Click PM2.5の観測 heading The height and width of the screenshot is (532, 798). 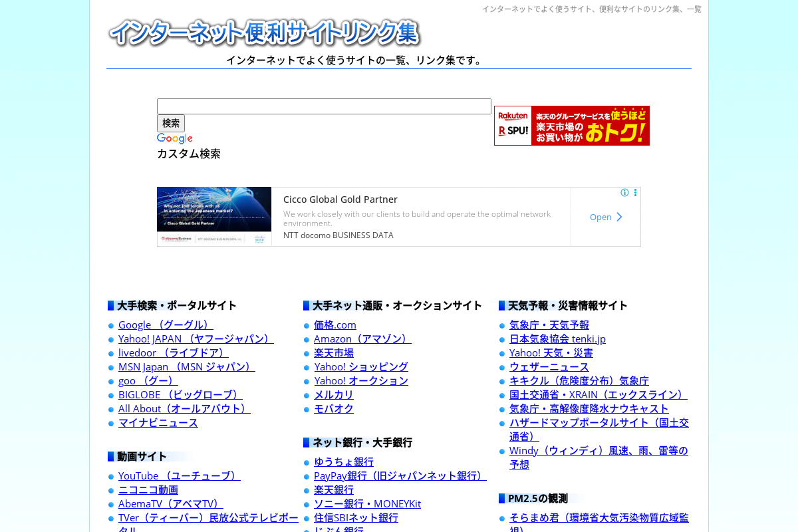(538, 499)
